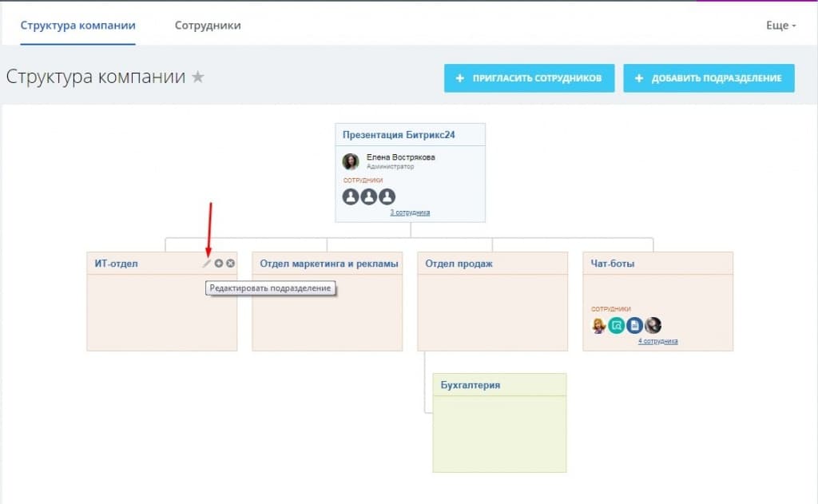Click the first employee avatar under Презентация Битрикс24
This screenshot has height=504, width=818.
point(351,196)
